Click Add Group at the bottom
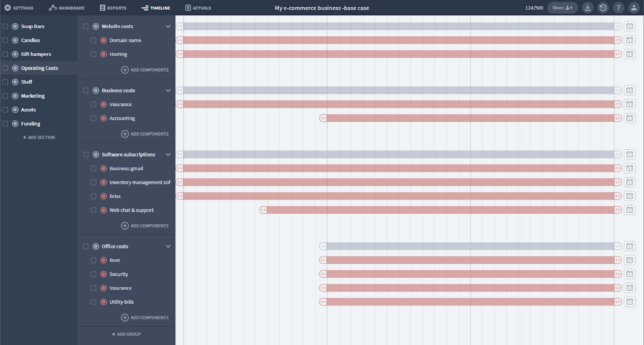The height and width of the screenshot is (345, 644). tap(126, 334)
